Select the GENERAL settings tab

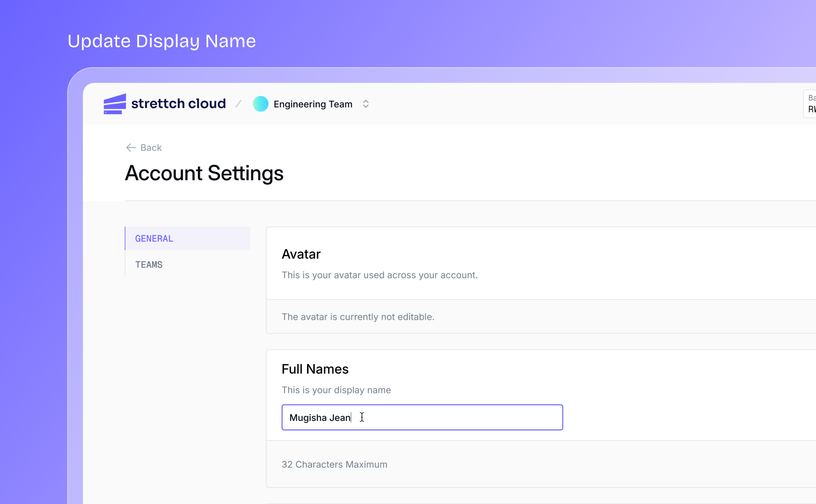pos(154,239)
